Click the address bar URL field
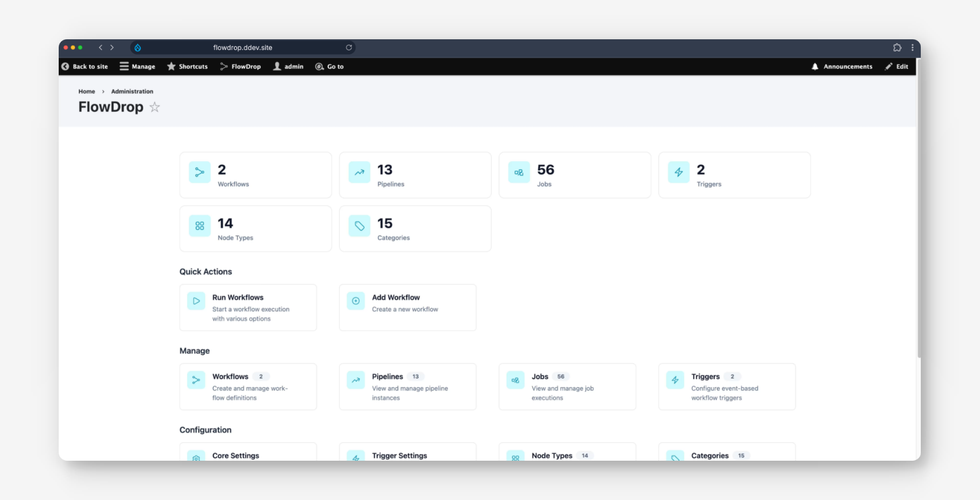 tap(243, 47)
